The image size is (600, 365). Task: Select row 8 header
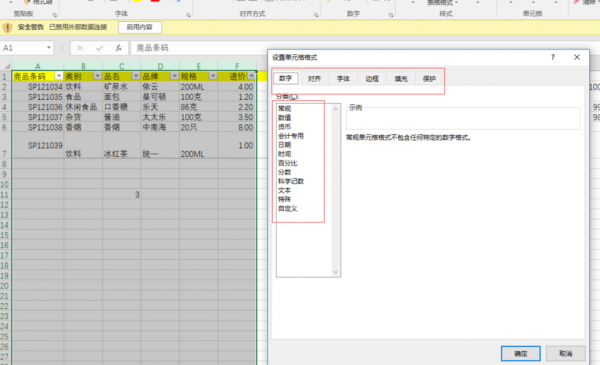5,164
